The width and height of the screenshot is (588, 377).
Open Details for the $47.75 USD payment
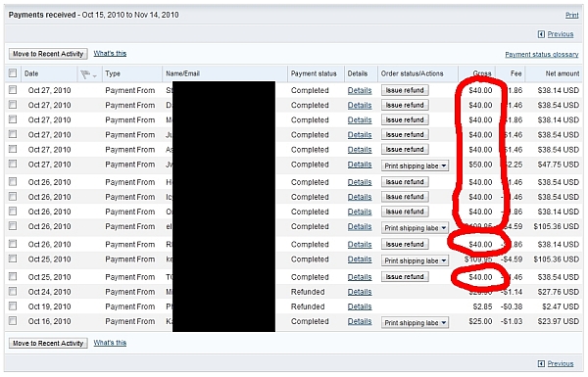pyautogui.click(x=360, y=165)
